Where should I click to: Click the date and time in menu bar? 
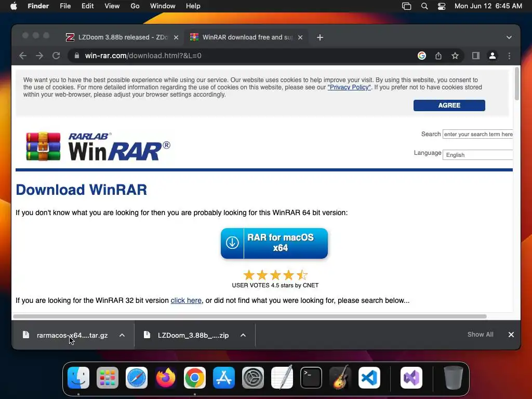(x=488, y=6)
